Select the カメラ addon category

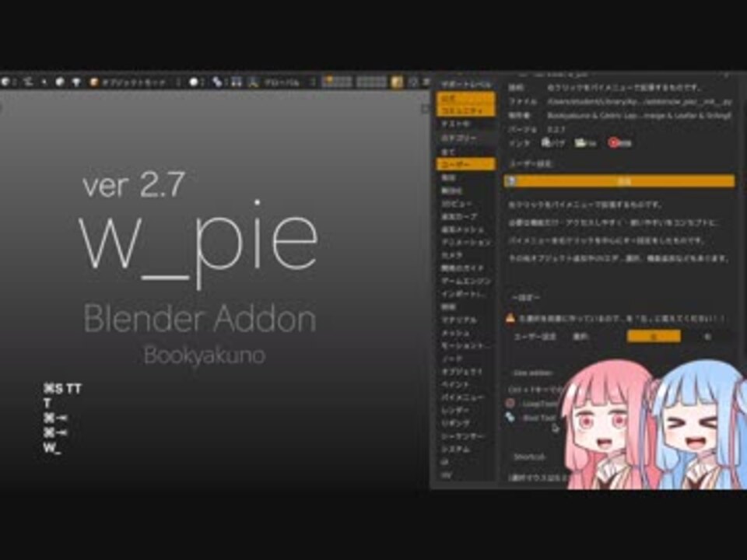465,255
